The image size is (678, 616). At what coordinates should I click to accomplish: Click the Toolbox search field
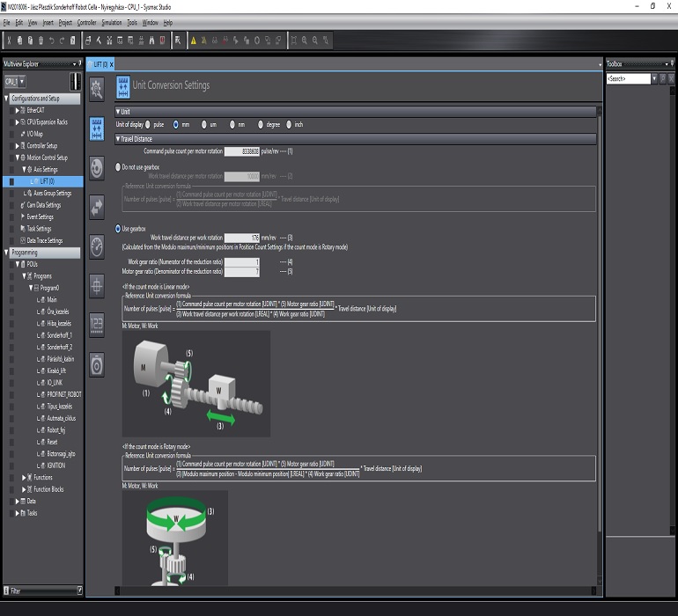pos(629,78)
